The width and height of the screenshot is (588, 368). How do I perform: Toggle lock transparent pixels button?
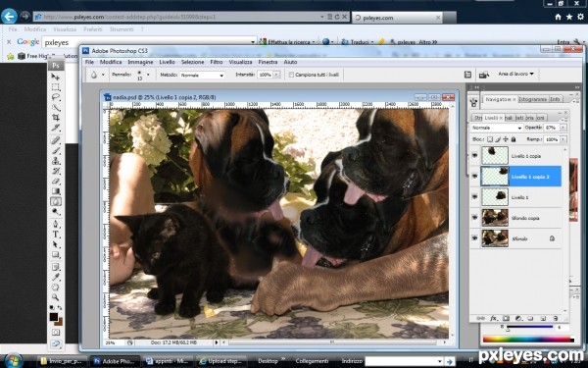pyautogui.click(x=490, y=139)
